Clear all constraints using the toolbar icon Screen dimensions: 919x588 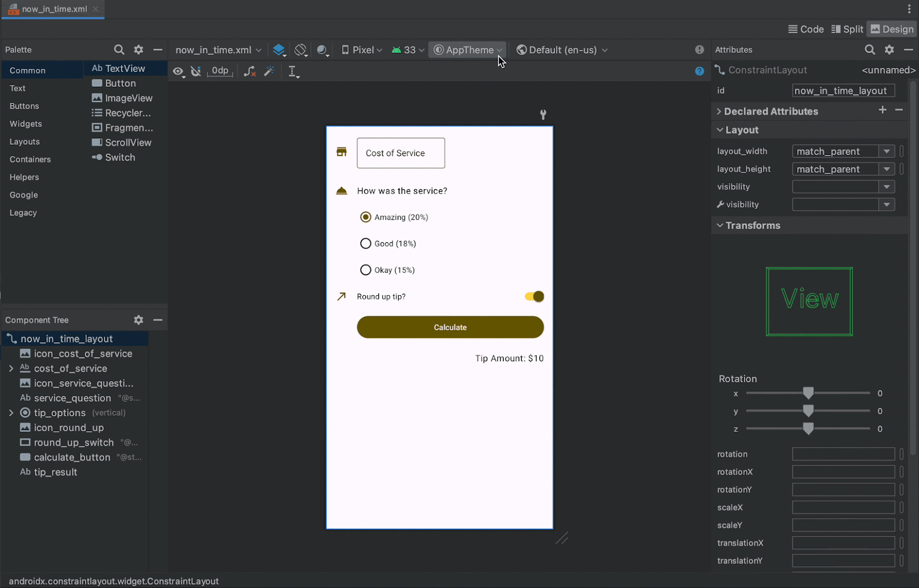tap(249, 71)
